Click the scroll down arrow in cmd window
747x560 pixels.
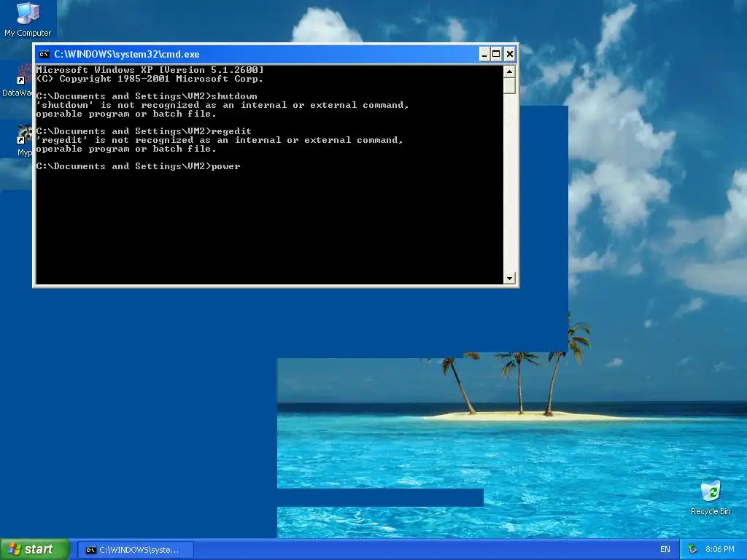click(x=509, y=278)
